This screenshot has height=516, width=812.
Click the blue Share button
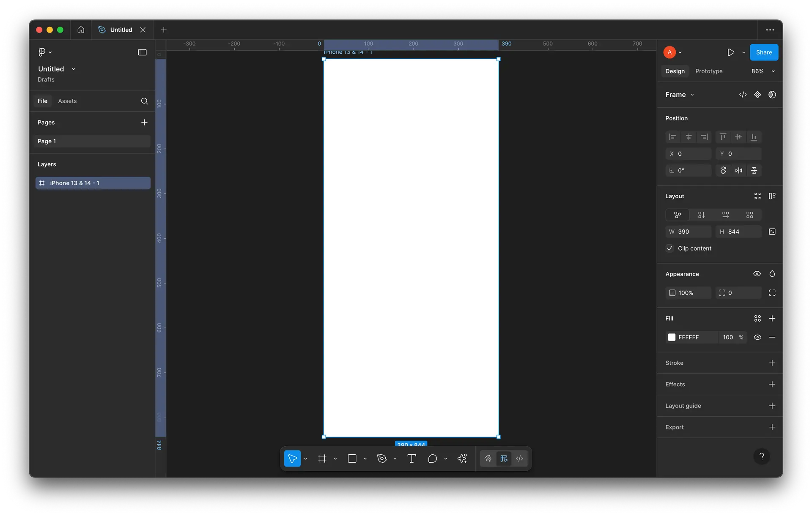coord(764,52)
